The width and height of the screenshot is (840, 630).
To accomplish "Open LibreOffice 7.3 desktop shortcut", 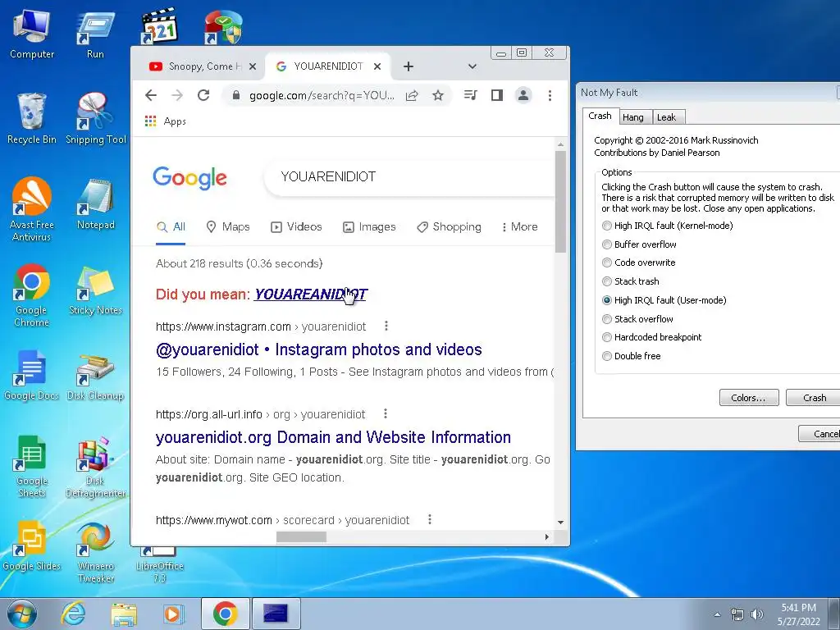I will click(159, 565).
